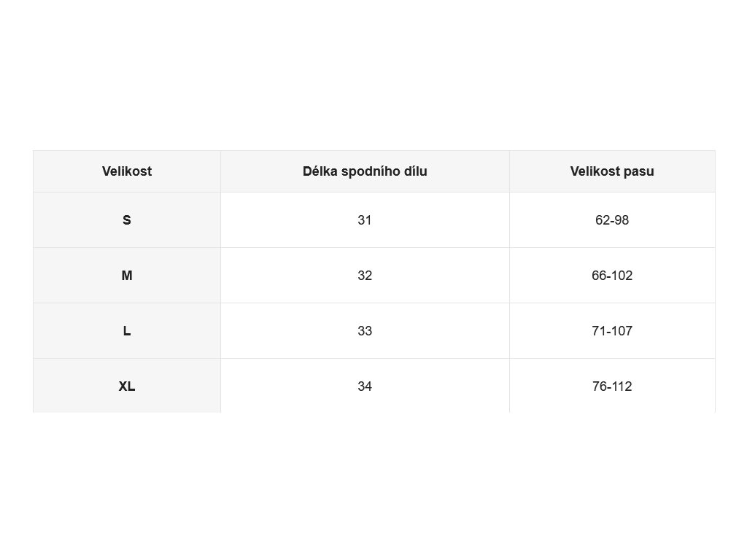Viewport: 747px width, 560px height.
Task: Click the length value 31
Action: click(365, 219)
